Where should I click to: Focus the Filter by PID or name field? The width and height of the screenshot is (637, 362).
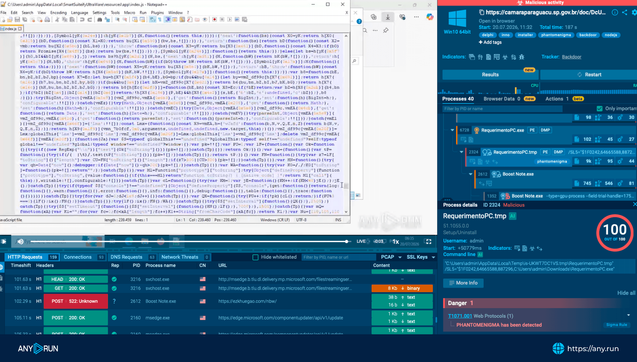503,108
